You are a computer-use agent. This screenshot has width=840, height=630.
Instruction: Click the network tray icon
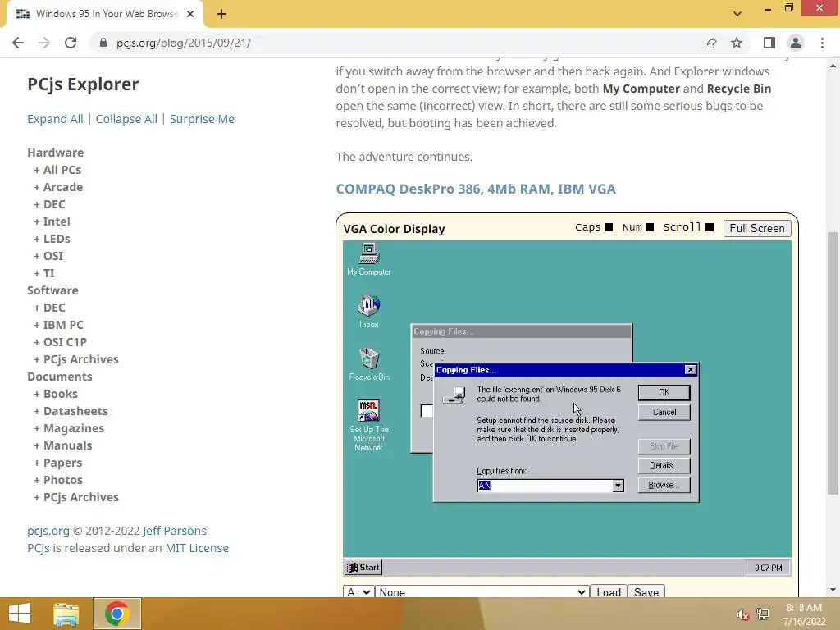click(762, 614)
